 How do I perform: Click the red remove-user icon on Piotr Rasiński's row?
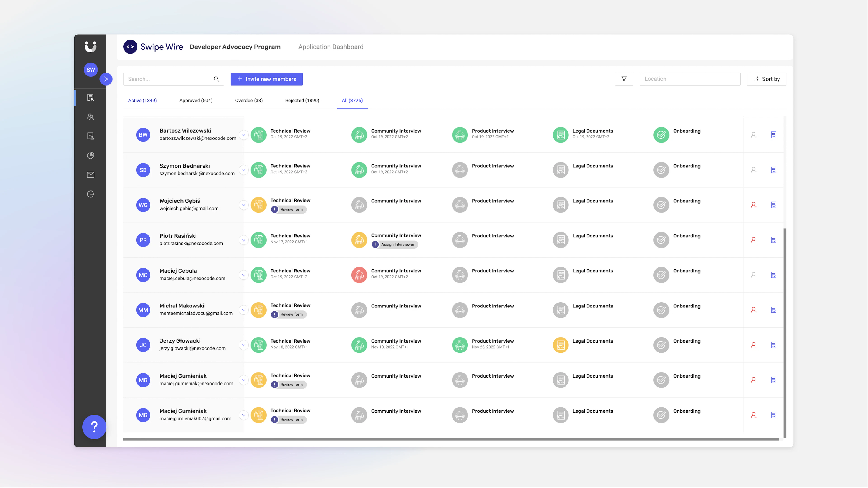tap(753, 240)
